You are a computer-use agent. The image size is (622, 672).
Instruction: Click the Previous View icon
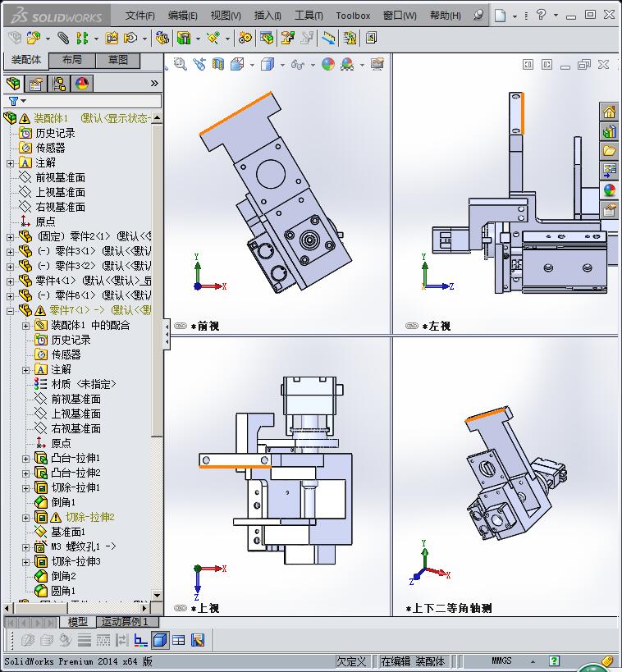[199, 64]
